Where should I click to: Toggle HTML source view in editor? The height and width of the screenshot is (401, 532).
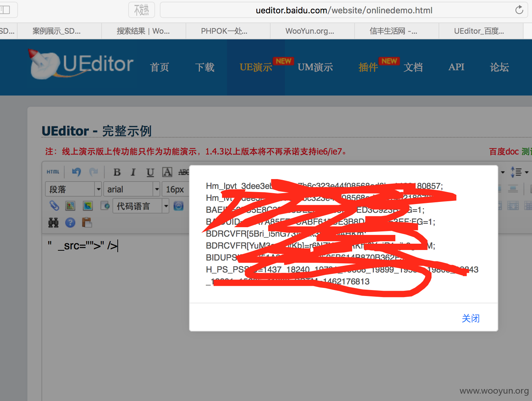(53, 172)
